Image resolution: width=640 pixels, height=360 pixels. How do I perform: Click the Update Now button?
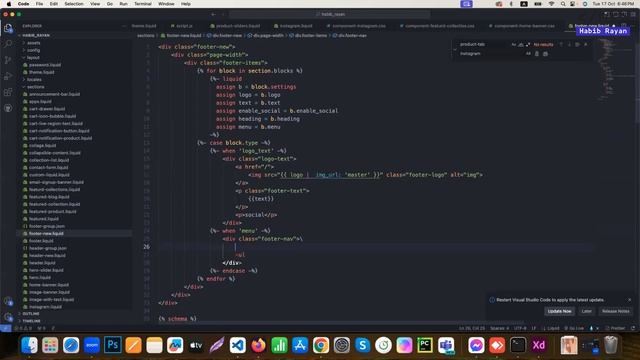559,311
